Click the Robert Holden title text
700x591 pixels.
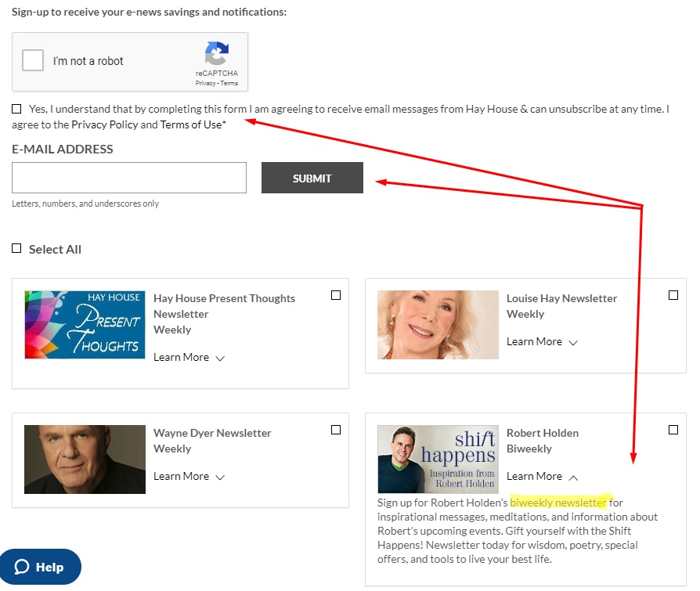click(x=543, y=433)
